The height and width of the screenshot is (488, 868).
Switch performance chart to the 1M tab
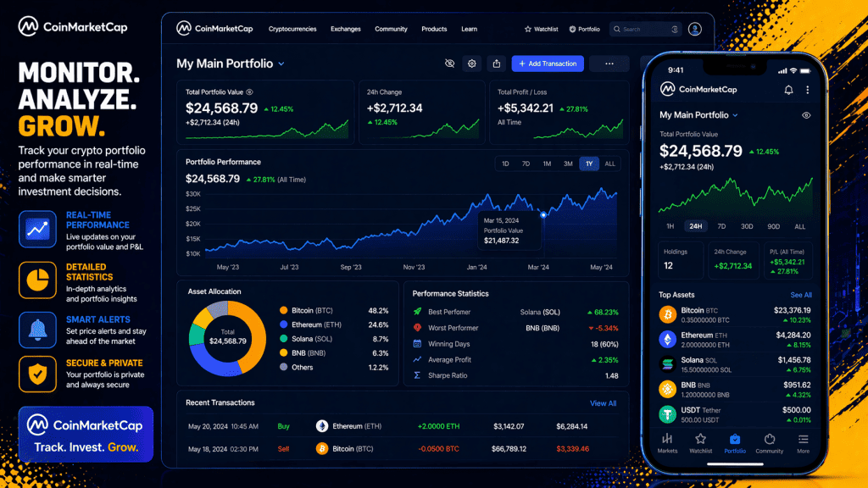[548, 163]
